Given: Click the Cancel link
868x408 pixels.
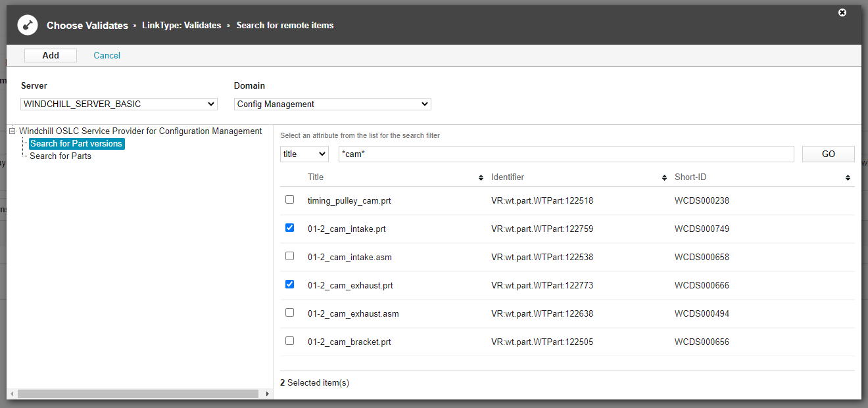Looking at the screenshot, I should [x=107, y=55].
